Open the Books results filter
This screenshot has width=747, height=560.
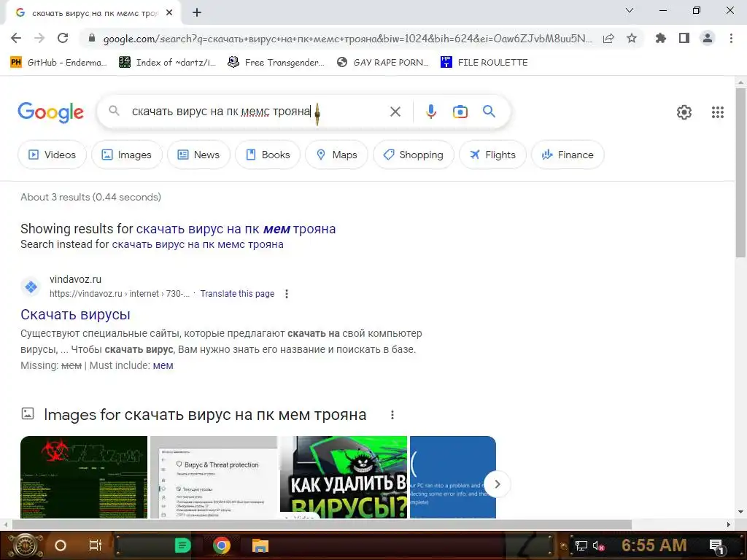(268, 155)
